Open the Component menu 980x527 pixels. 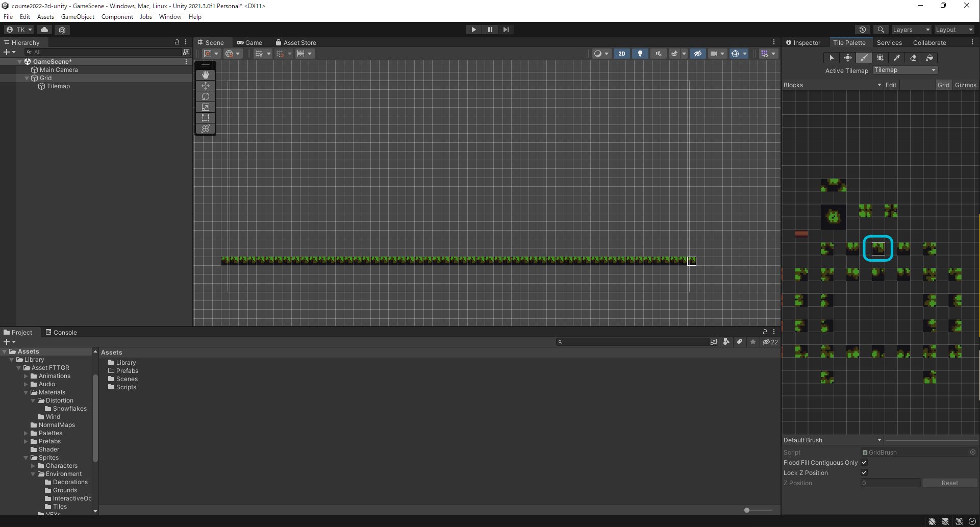[117, 17]
